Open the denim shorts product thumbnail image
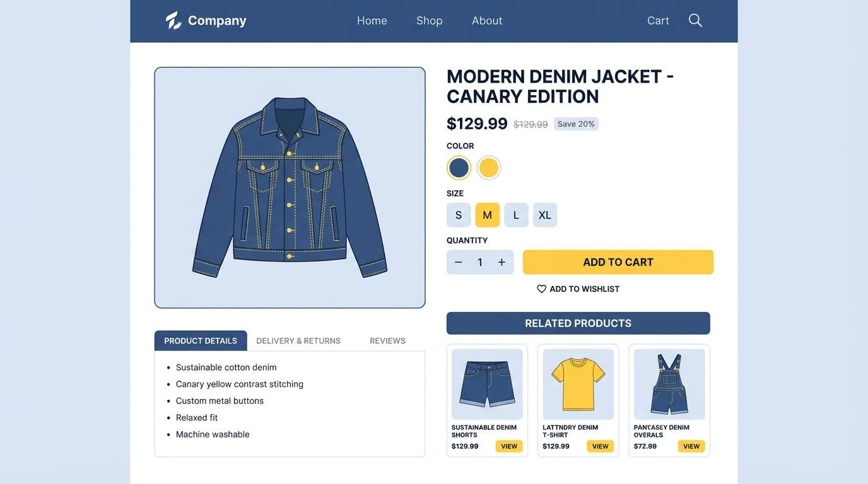This screenshot has width=868, height=484. [487, 383]
